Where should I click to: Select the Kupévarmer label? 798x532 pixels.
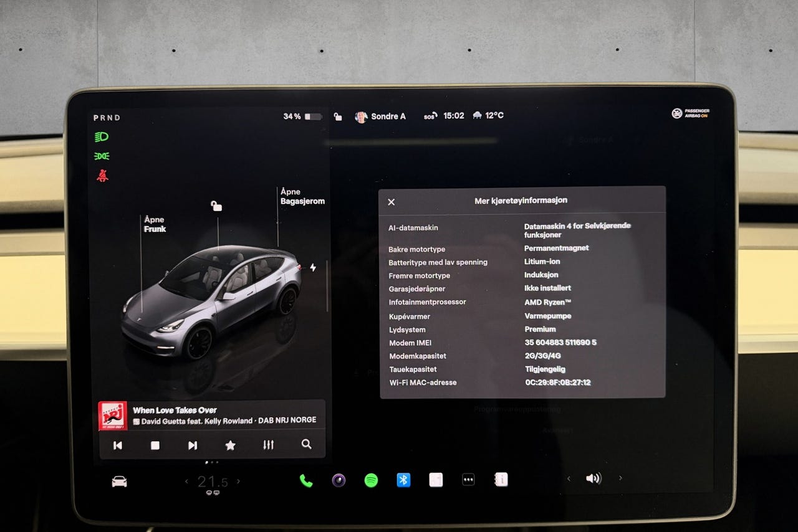point(410,316)
